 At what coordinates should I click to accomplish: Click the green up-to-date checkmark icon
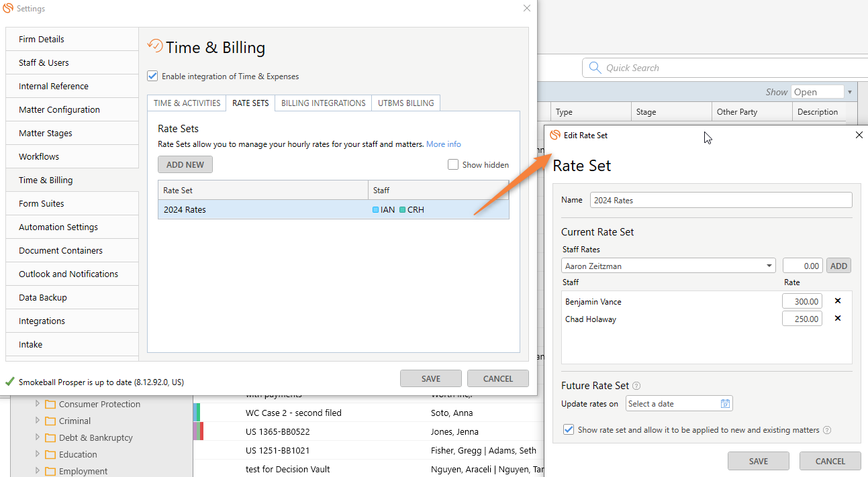pyautogui.click(x=9, y=382)
